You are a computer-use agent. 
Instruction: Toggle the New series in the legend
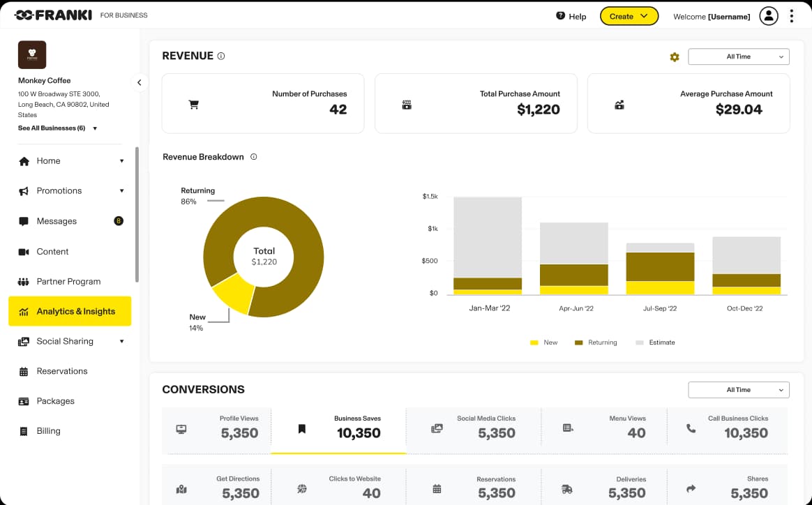[543, 342]
